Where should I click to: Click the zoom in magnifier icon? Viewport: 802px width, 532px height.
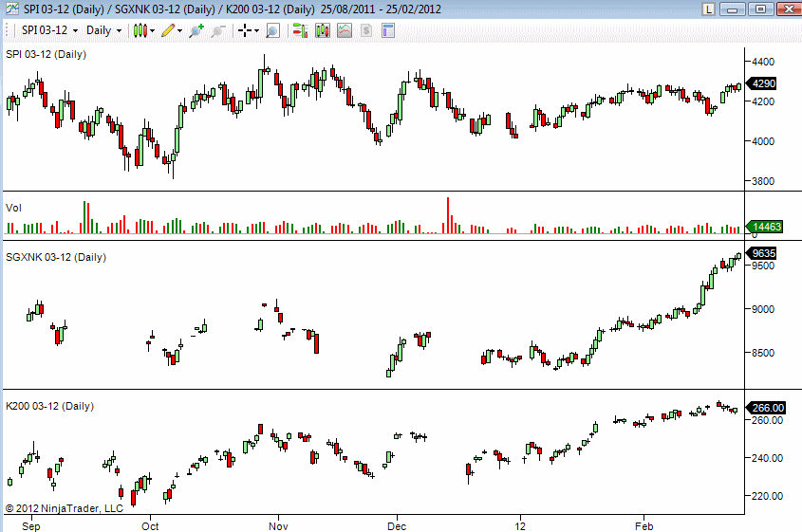[196, 30]
